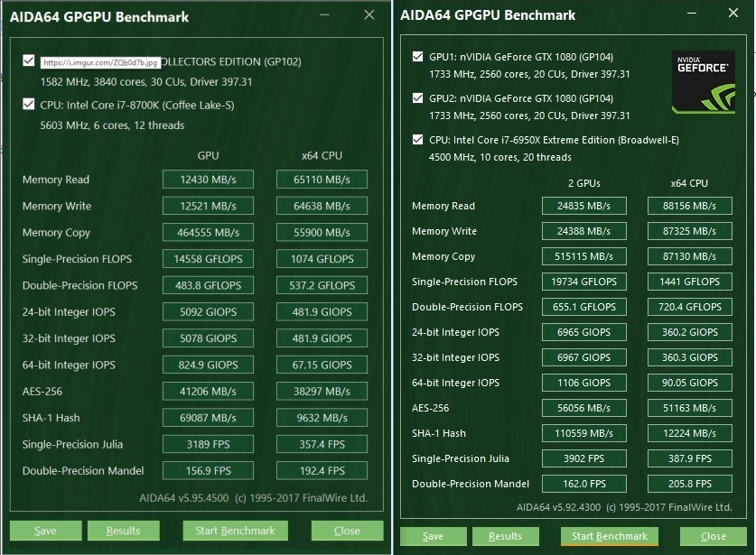This screenshot has height=555, width=756.
Task: Click the 515115 MB/s Memory Copy result
Action: [583, 256]
